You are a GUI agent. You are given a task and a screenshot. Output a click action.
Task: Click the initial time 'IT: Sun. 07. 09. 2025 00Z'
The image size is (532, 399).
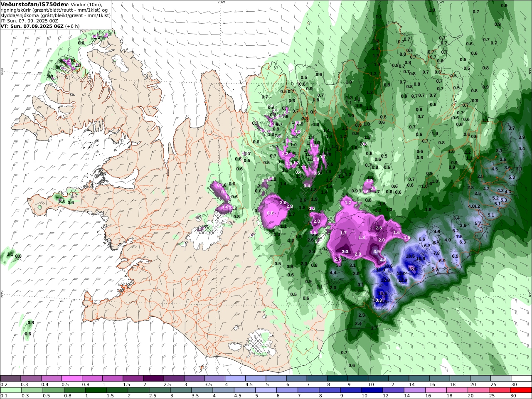tap(29, 20)
